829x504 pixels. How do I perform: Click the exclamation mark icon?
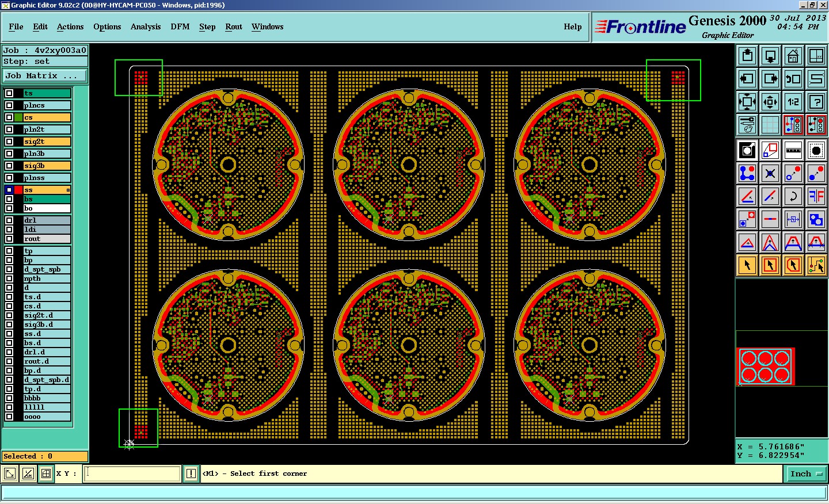click(191, 474)
